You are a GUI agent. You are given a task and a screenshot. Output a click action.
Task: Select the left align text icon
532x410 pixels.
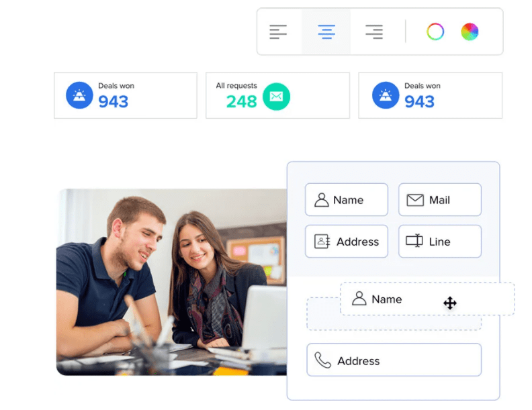pyautogui.click(x=278, y=32)
